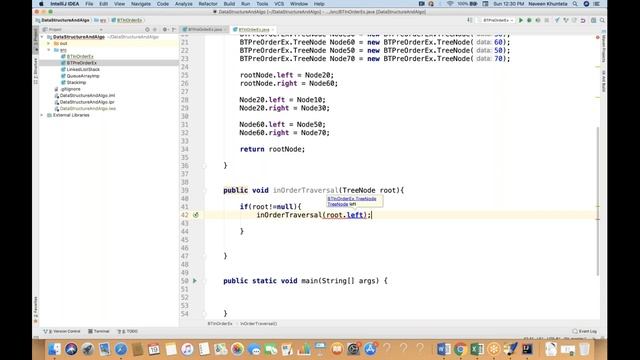Open the Navigate menu
Viewport: 640px width, 360px height.
click(141, 4)
